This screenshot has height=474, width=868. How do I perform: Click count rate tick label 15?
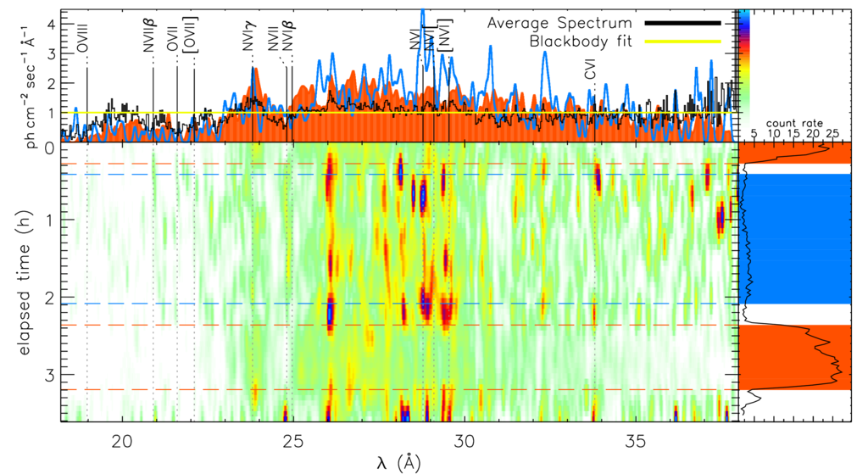pos(793,133)
